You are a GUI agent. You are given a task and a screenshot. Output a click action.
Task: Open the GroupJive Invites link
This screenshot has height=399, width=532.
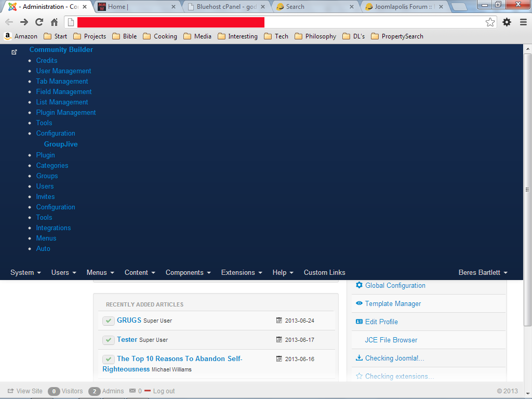[46, 196]
